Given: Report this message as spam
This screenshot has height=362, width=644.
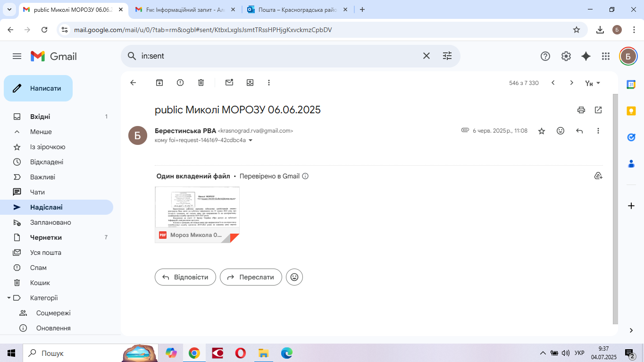Looking at the screenshot, I should tap(180, 83).
